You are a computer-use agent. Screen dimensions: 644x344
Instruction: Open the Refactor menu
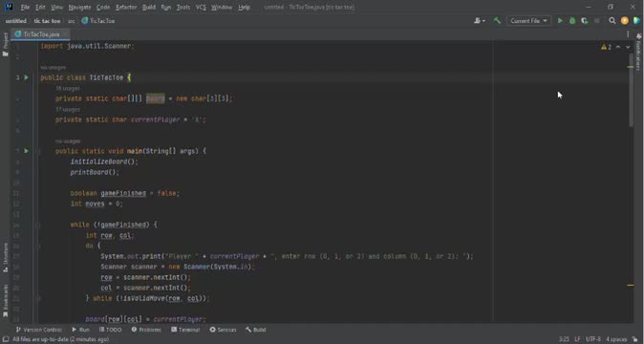click(126, 7)
